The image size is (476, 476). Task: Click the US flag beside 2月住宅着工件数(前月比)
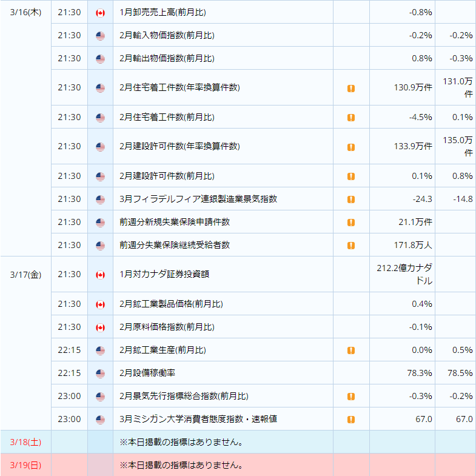pos(100,118)
